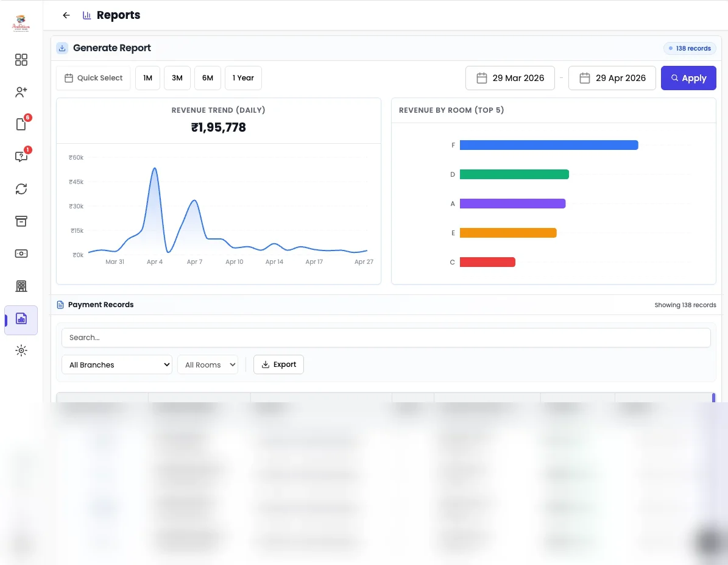Click the Revenue Trend (Daily) heading
Viewport: 728px width, 565px height.
click(x=219, y=110)
